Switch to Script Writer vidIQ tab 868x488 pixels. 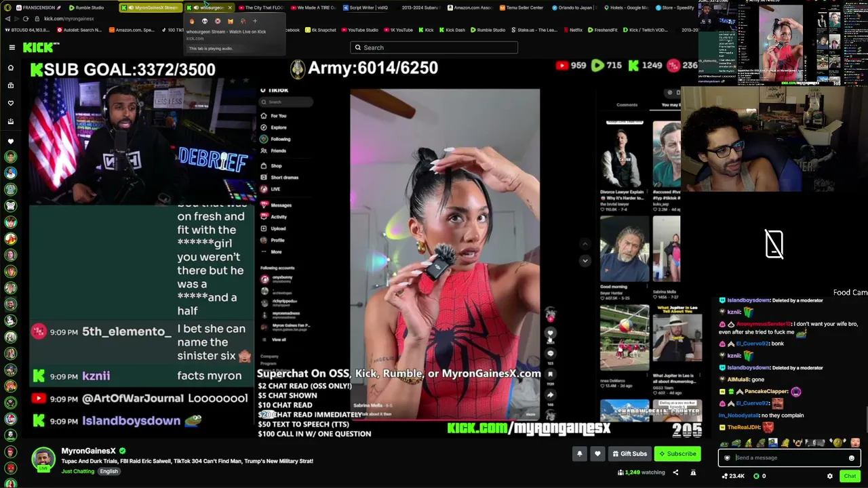tap(366, 7)
